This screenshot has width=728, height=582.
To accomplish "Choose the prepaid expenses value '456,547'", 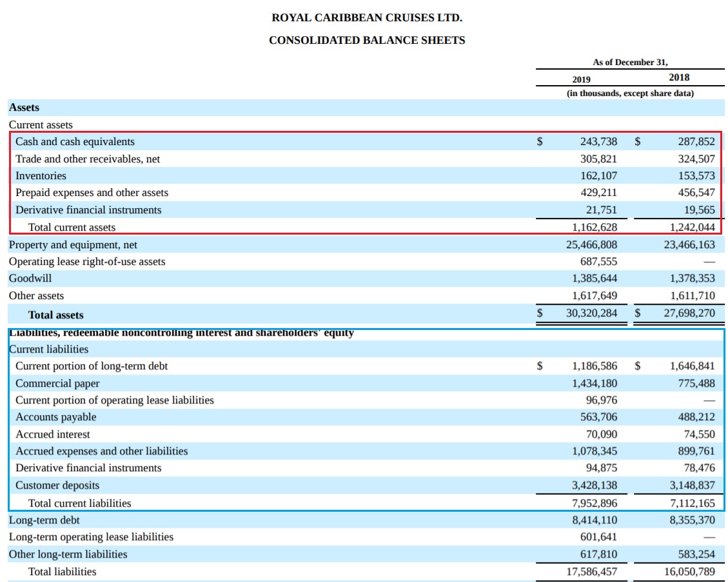I will click(x=696, y=193).
